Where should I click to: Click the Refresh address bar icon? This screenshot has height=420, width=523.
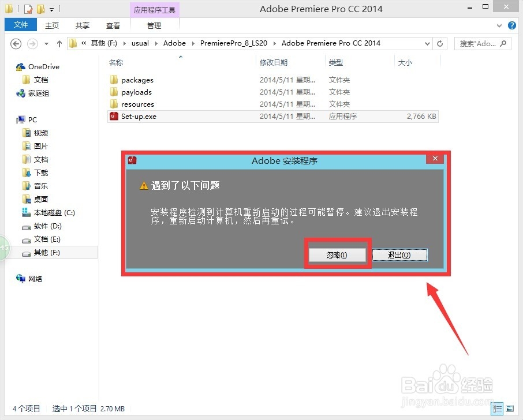[440, 43]
